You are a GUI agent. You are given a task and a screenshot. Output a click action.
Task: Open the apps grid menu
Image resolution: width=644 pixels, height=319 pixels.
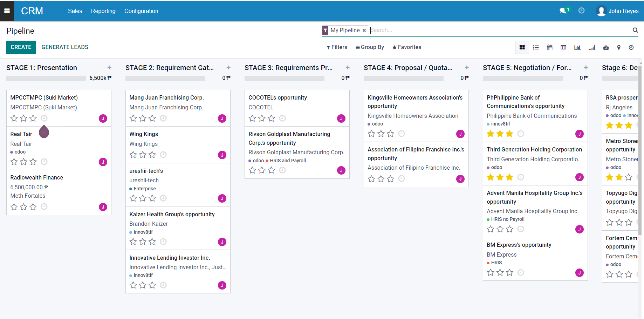(x=7, y=11)
